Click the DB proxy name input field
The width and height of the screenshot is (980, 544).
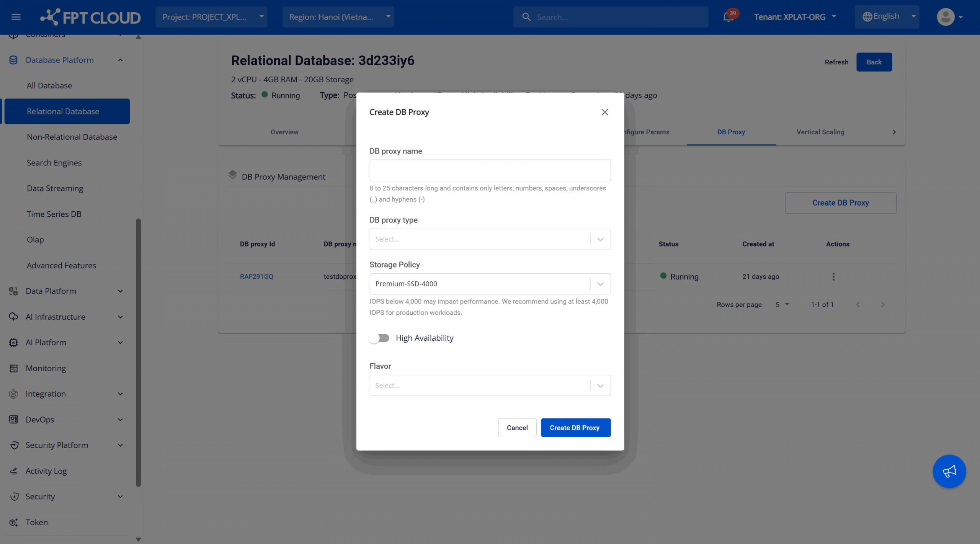490,170
